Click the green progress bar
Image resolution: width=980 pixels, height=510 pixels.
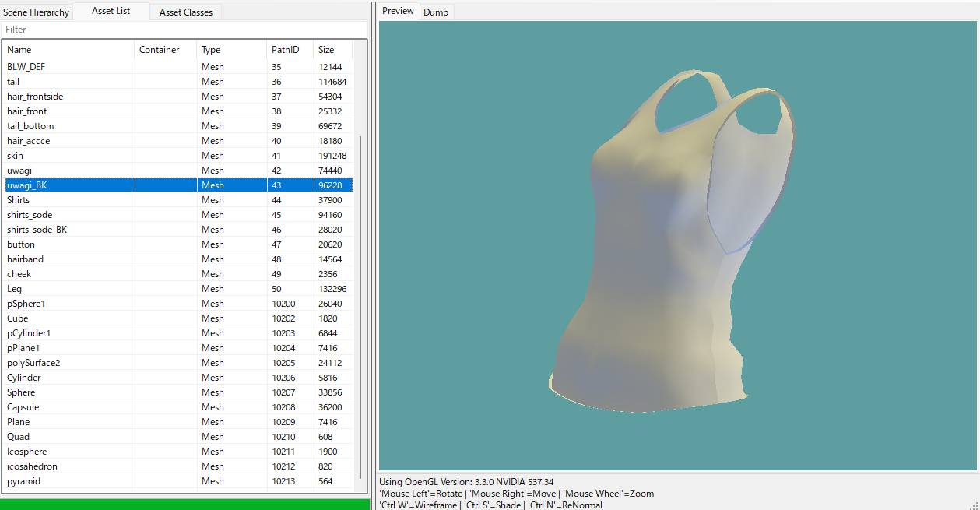coord(184,505)
